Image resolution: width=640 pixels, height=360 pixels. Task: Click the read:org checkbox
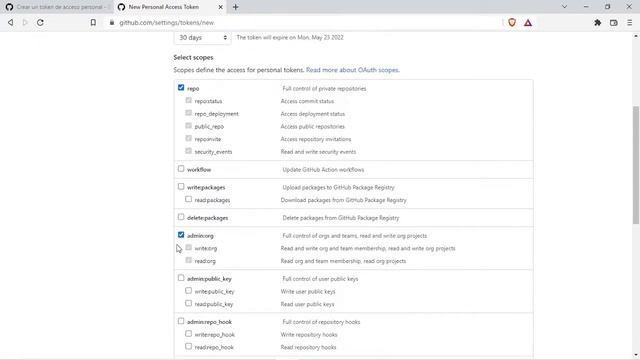188,260
